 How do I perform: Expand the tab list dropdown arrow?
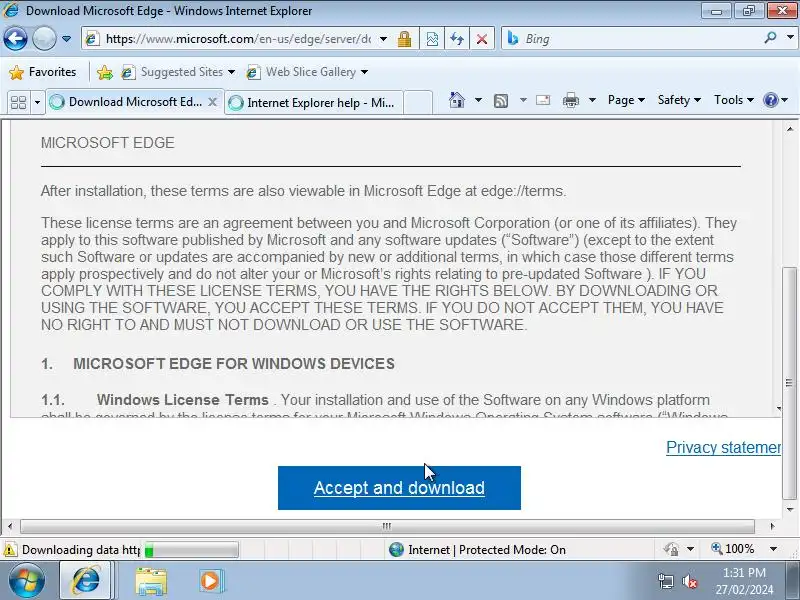[37, 103]
